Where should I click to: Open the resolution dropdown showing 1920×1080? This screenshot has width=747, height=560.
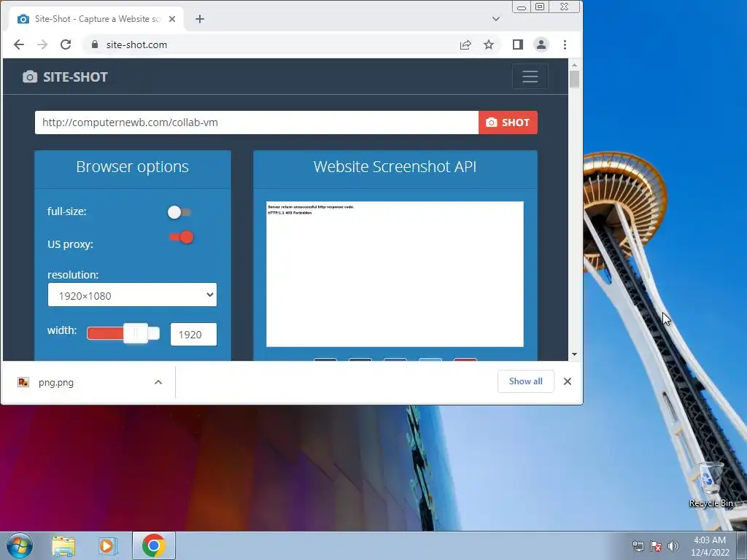132,295
